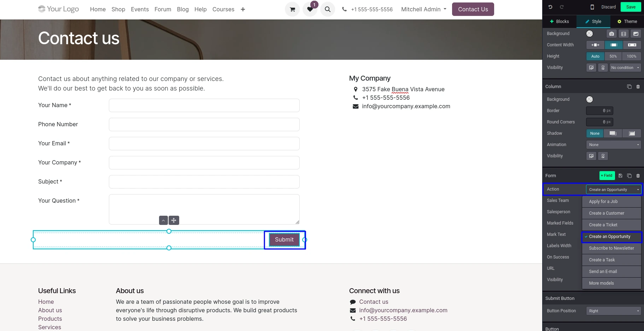Open the Courses menu link
This screenshot has height=331, width=644.
(223, 9)
